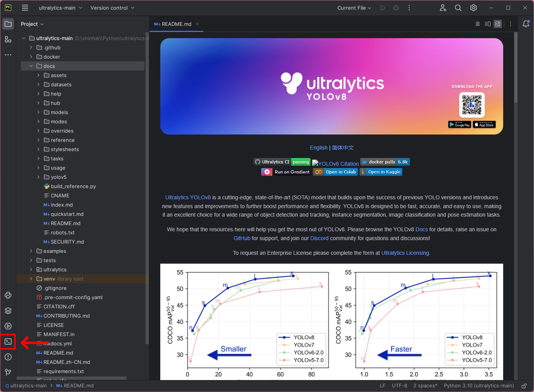Open the Current File run configuration dropdown
Image resolution: width=534 pixels, height=392 pixels.
pos(354,8)
